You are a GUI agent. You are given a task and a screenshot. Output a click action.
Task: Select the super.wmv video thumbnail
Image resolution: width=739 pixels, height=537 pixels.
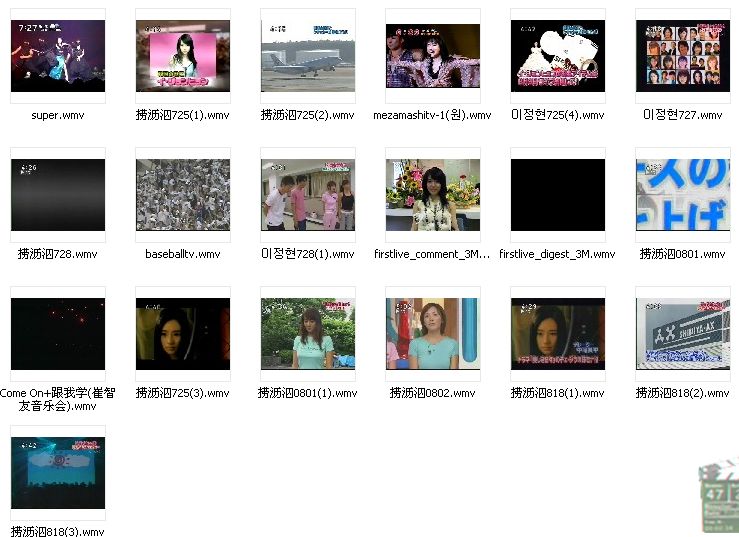click(x=57, y=57)
